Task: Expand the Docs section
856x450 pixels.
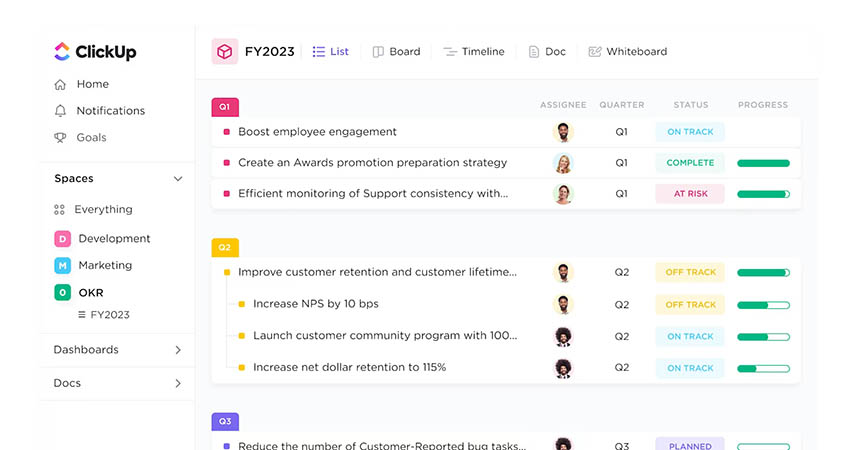Action: click(178, 383)
